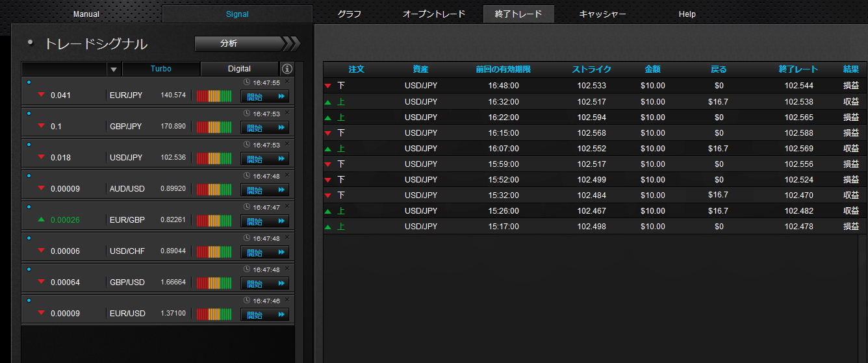Select the Signal tab

[x=237, y=14]
